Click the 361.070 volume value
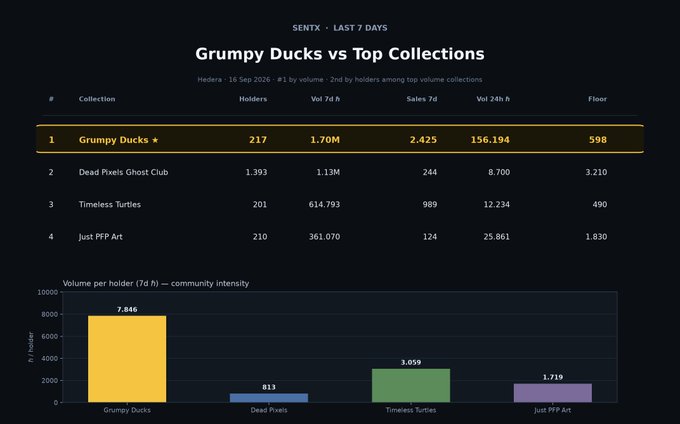This screenshot has width=680, height=424. pyautogui.click(x=324, y=237)
